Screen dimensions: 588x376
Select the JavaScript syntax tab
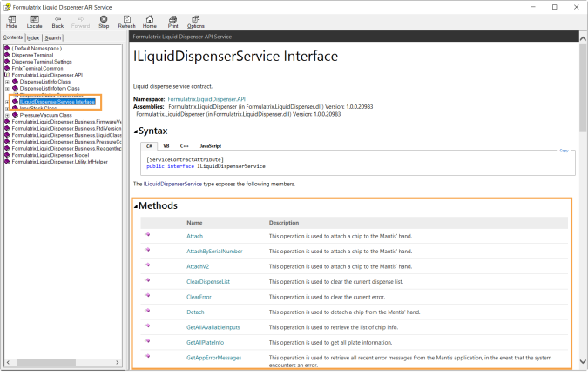coord(211,146)
